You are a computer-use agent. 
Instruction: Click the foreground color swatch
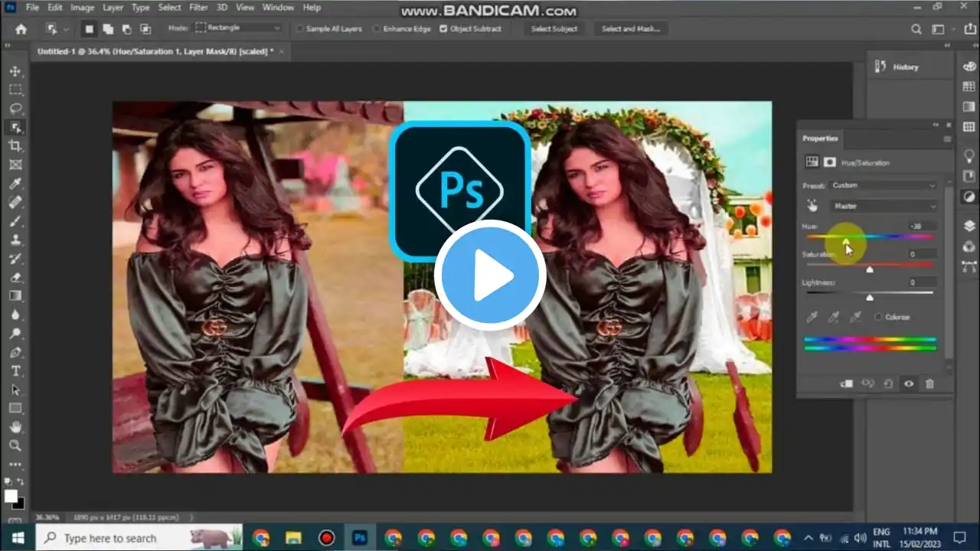(x=11, y=496)
